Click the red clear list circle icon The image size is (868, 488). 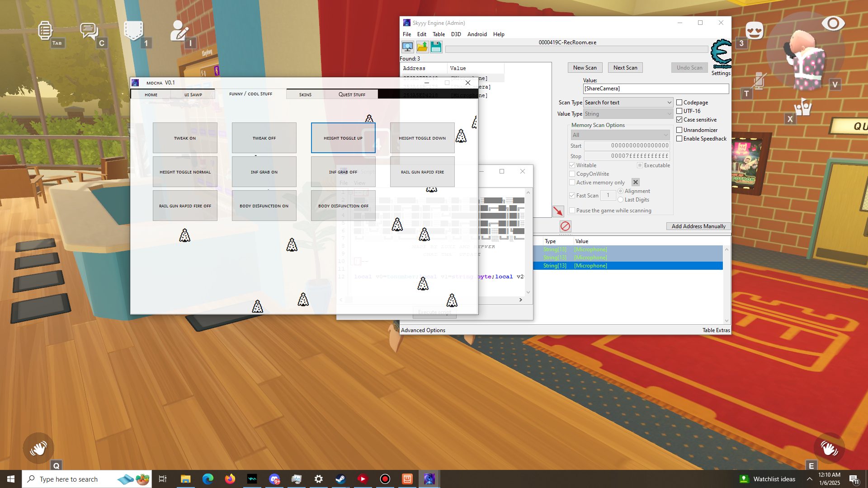tap(565, 226)
